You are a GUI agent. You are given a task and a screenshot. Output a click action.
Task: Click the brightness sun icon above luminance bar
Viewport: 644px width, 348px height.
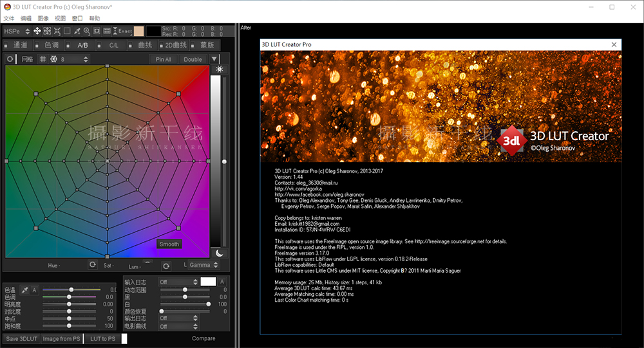click(220, 69)
